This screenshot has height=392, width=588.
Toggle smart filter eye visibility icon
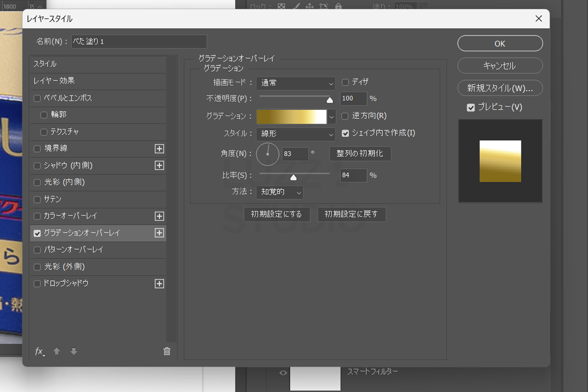(x=283, y=373)
